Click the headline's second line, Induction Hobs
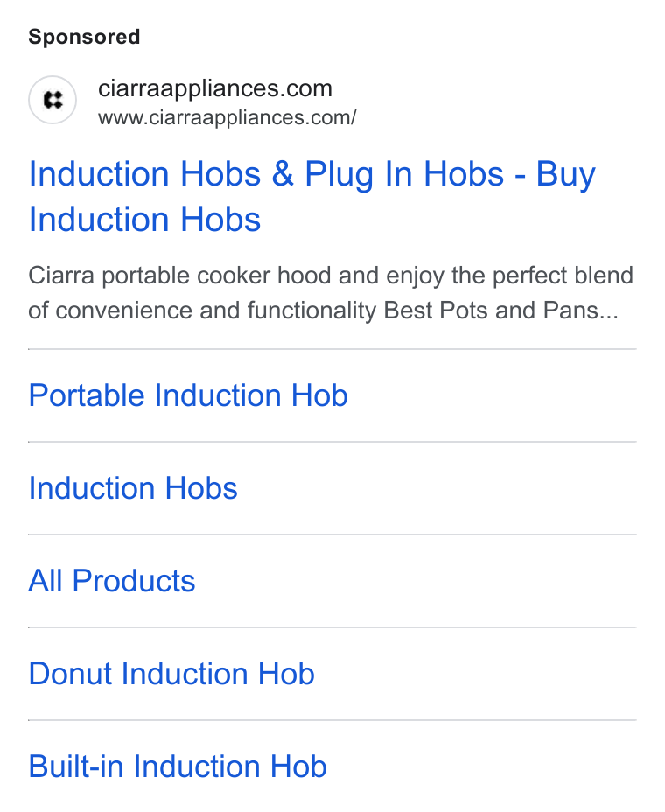This screenshot has height=812, width=665. click(144, 219)
